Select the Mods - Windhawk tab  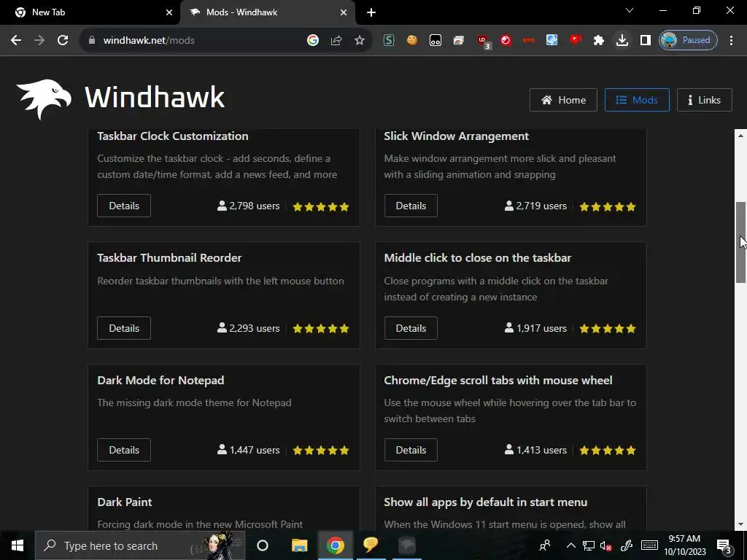pyautogui.click(x=267, y=12)
